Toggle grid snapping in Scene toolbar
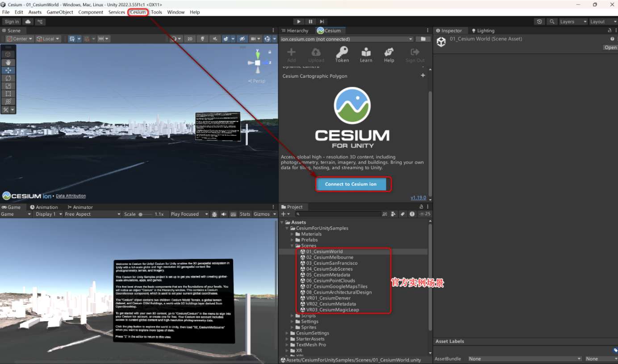Image resolution: width=618 pixels, height=364 pixels. [87, 39]
